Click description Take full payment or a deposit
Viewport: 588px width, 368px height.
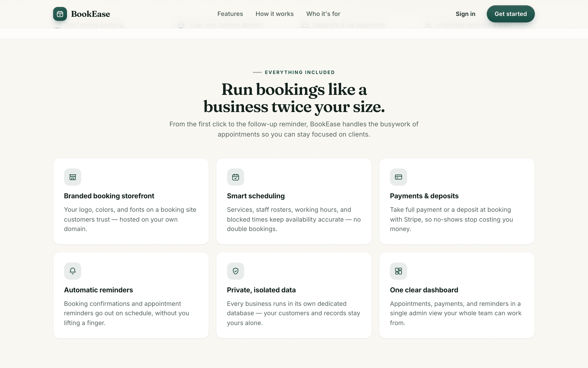pos(451,219)
